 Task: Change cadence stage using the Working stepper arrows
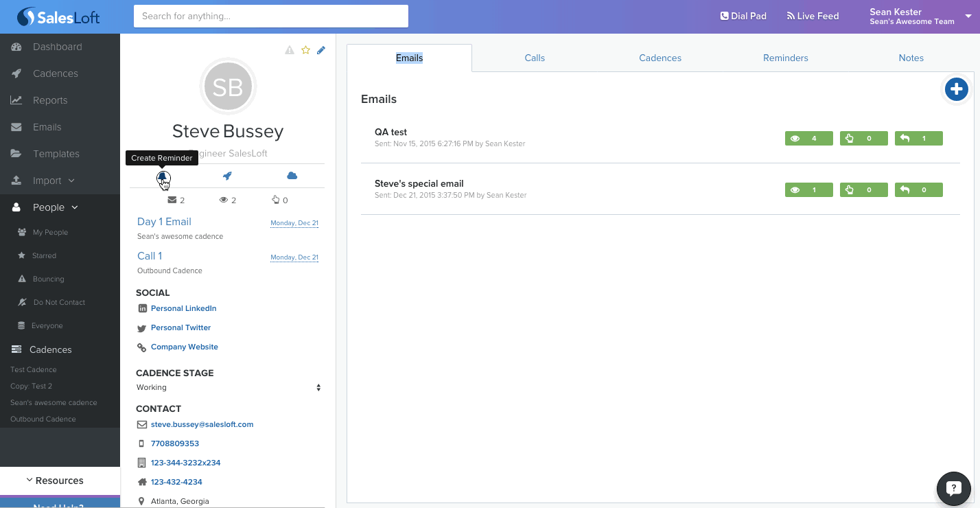coord(318,387)
